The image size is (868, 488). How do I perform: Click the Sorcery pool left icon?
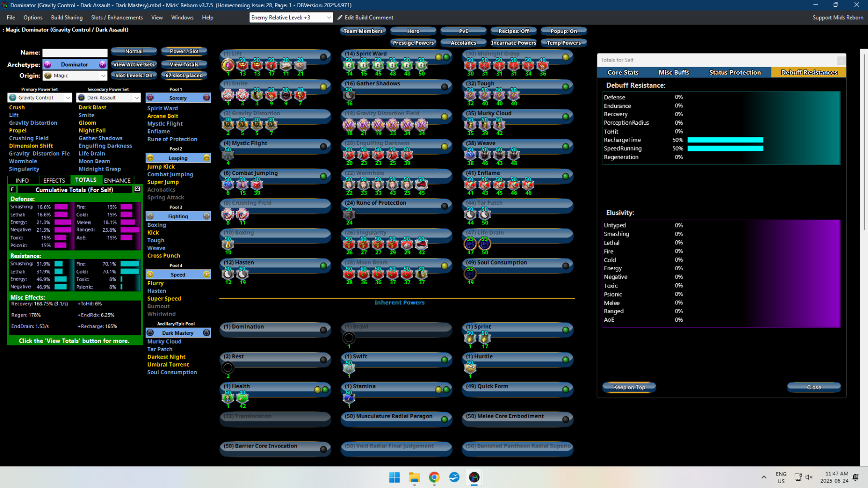pos(150,98)
